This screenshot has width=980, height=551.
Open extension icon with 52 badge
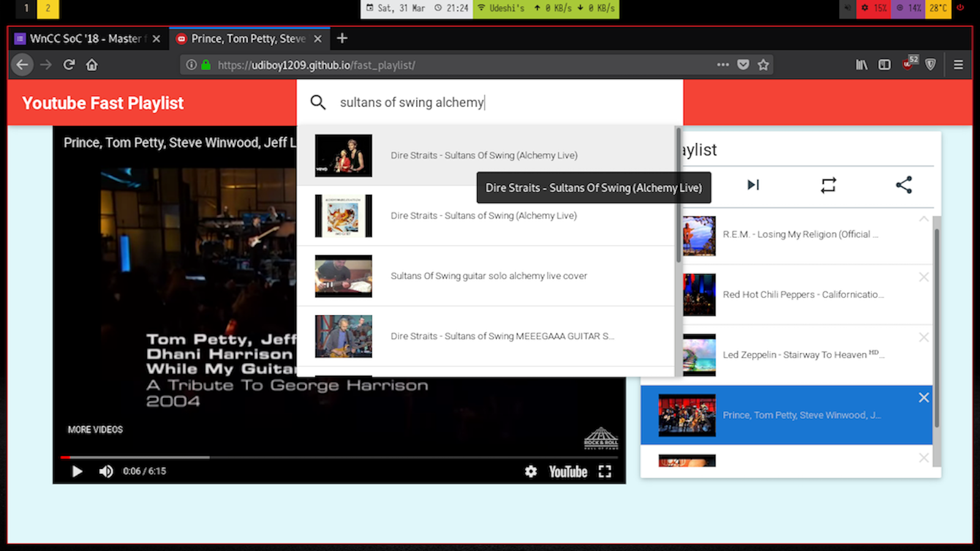[910, 63]
